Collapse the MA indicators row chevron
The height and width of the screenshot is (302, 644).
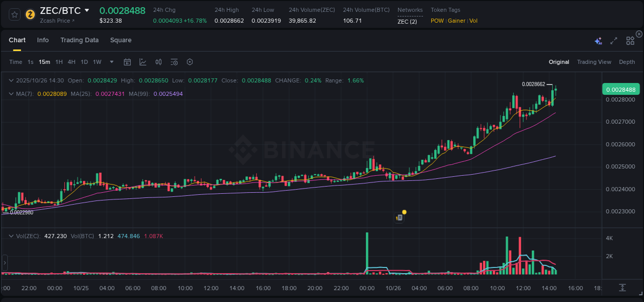pyautogui.click(x=11, y=93)
